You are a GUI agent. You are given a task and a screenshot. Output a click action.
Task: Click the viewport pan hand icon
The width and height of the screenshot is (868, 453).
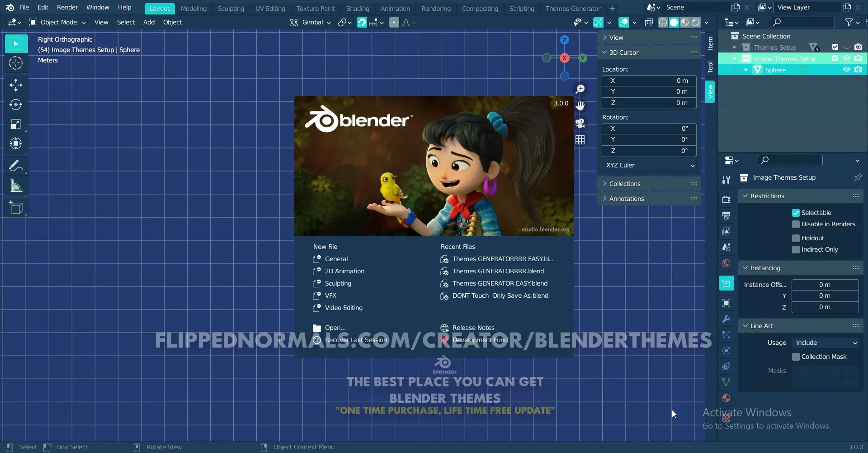point(580,106)
